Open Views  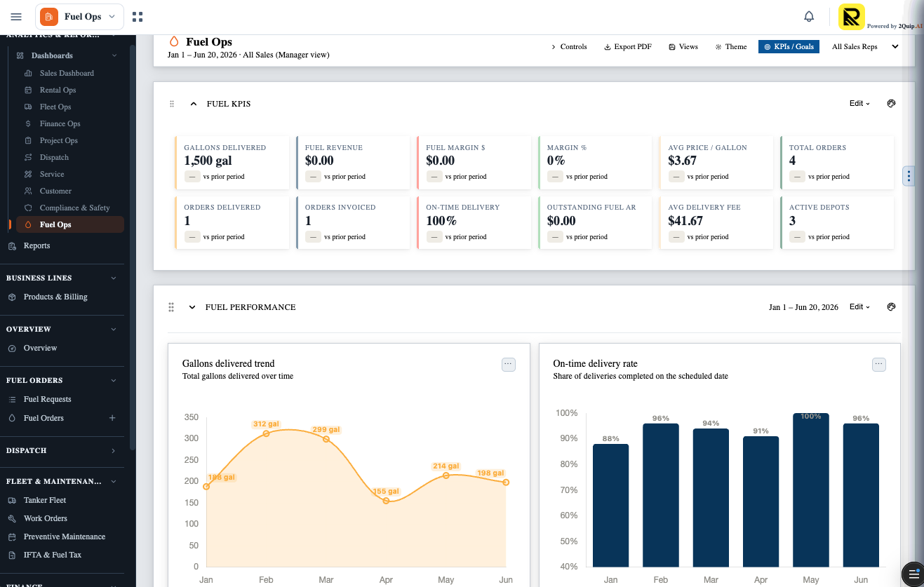683,47
